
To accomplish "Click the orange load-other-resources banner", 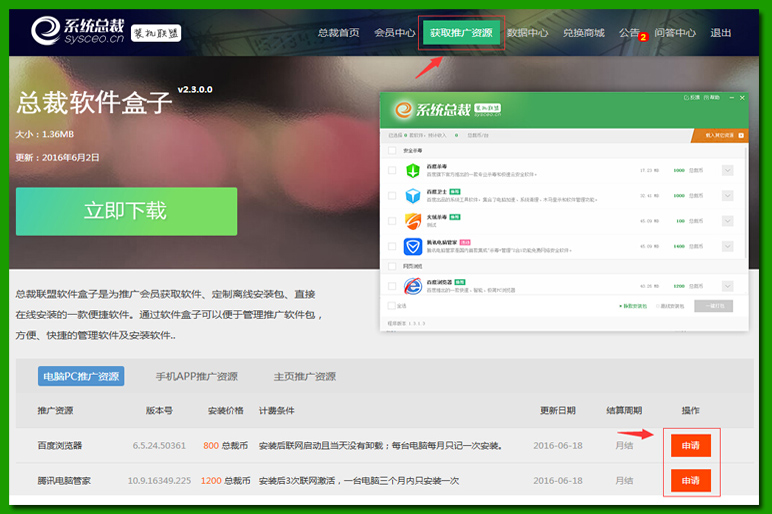I will [x=720, y=135].
